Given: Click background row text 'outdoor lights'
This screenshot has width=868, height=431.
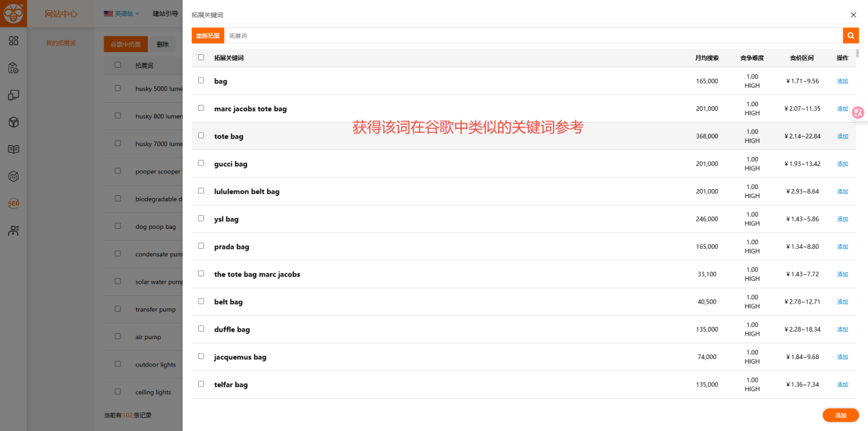Looking at the screenshot, I should pyautogui.click(x=156, y=365).
